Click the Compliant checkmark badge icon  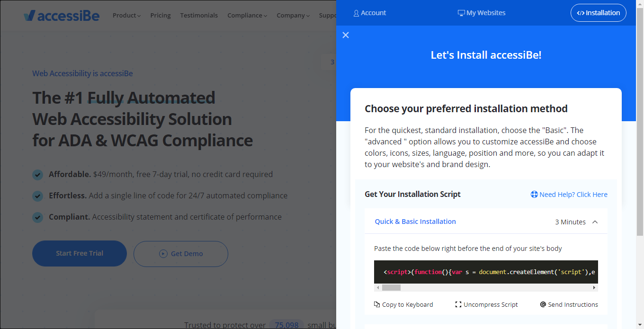tap(38, 217)
